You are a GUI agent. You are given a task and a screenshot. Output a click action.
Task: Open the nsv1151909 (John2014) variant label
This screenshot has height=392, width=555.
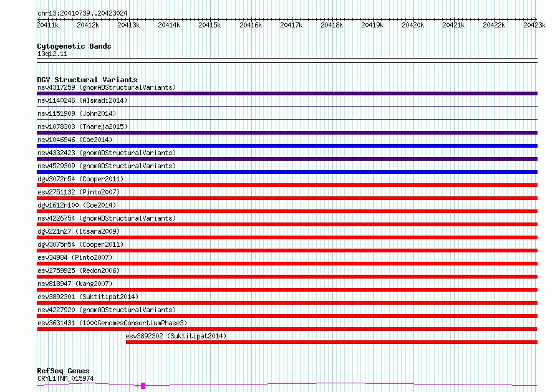coord(77,113)
